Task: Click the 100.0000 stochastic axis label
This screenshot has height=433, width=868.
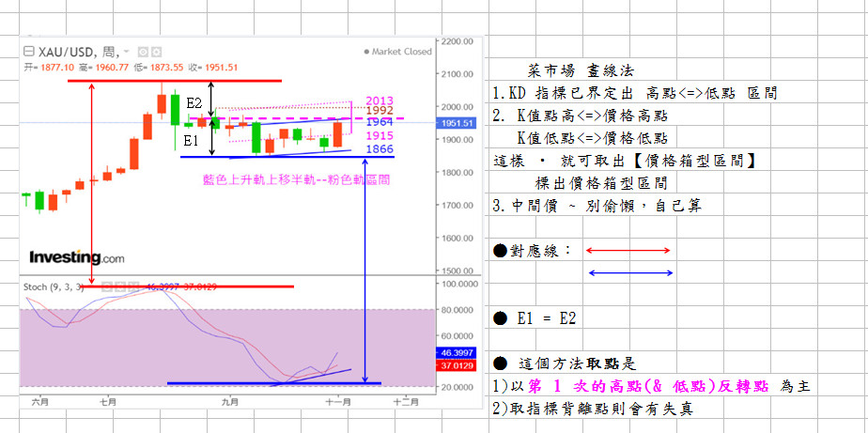Action: [x=457, y=284]
